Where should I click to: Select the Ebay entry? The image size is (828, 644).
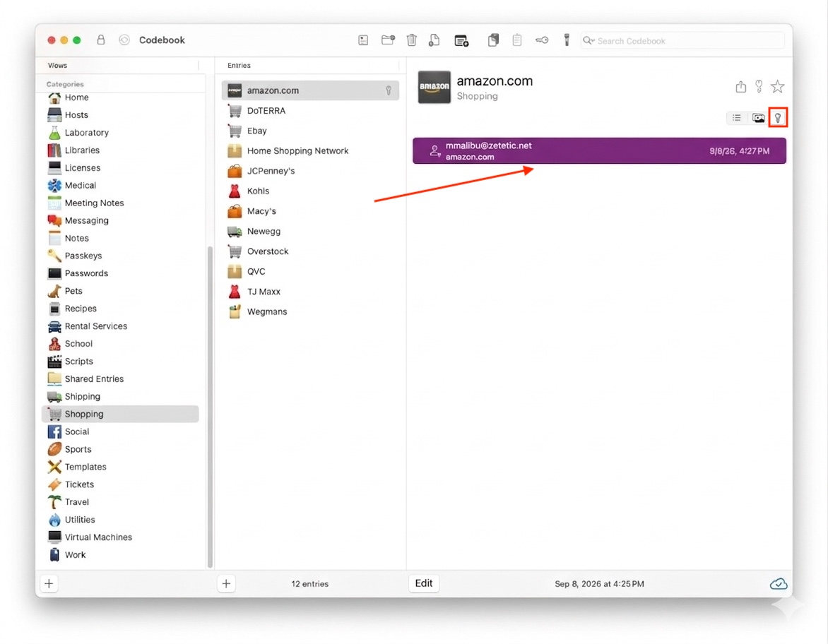click(x=311, y=131)
